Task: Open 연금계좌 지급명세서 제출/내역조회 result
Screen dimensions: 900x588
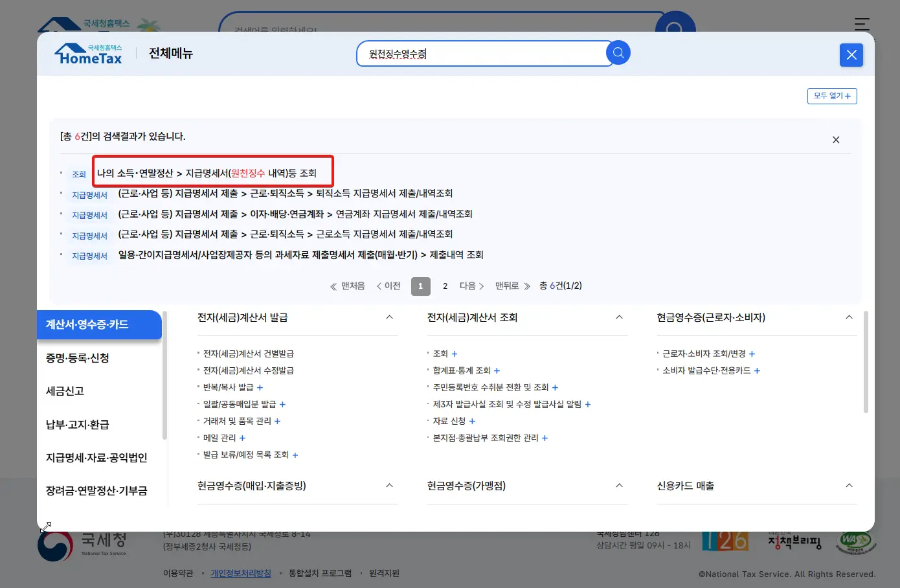Action: (295, 214)
